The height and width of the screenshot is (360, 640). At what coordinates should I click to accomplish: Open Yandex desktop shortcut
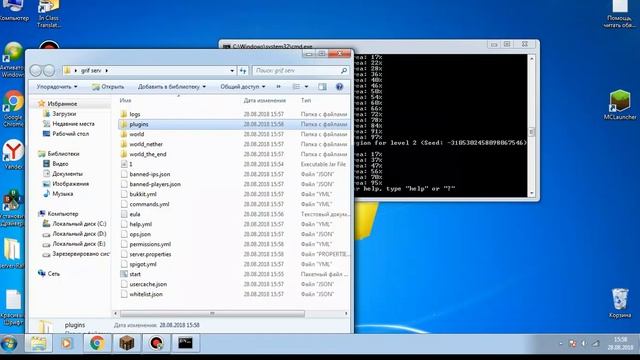[13, 155]
